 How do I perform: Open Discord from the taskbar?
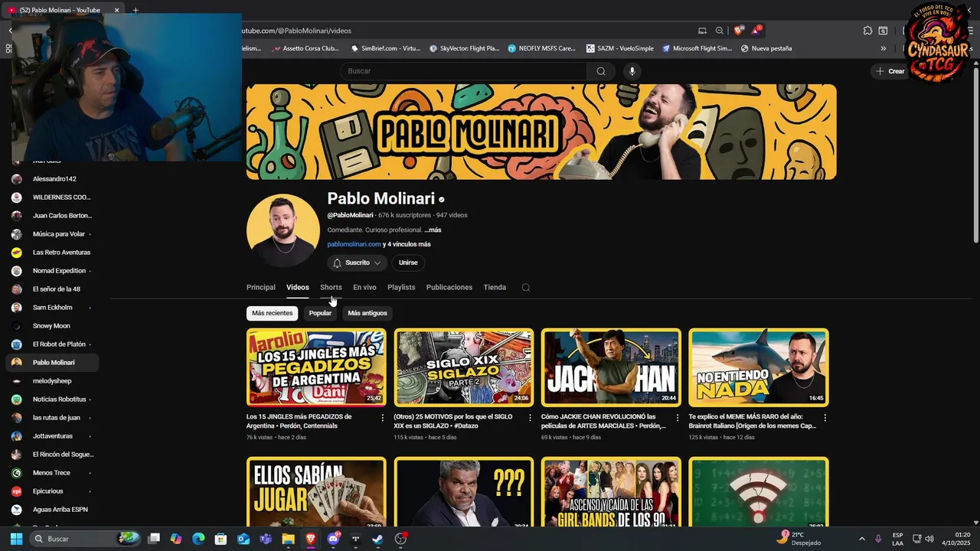pos(333,539)
